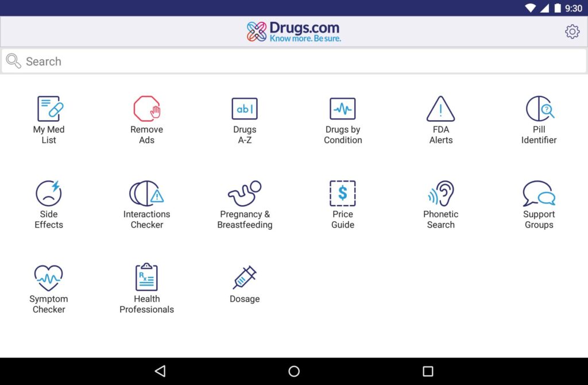Browse Drugs by Condition
Screen dimensions: 588x385
[343, 120]
